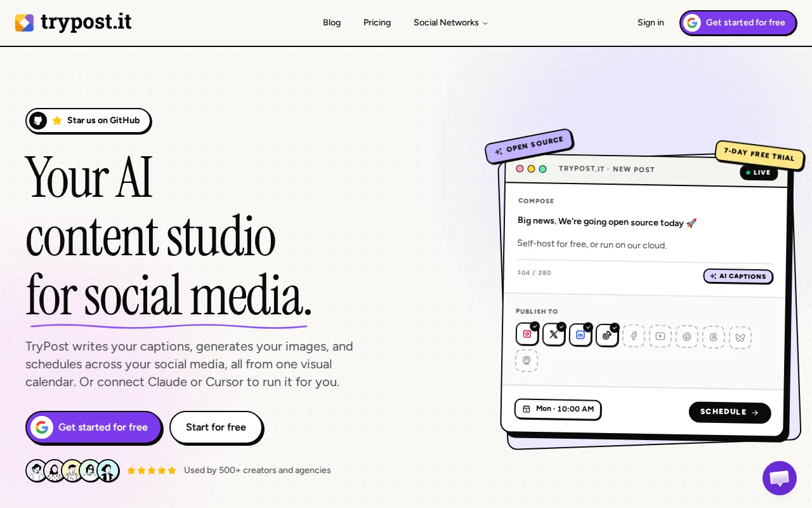Screen dimensions: 812x508
Task: Select the Mastodon icon in Publish To
Action: tap(527, 361)
